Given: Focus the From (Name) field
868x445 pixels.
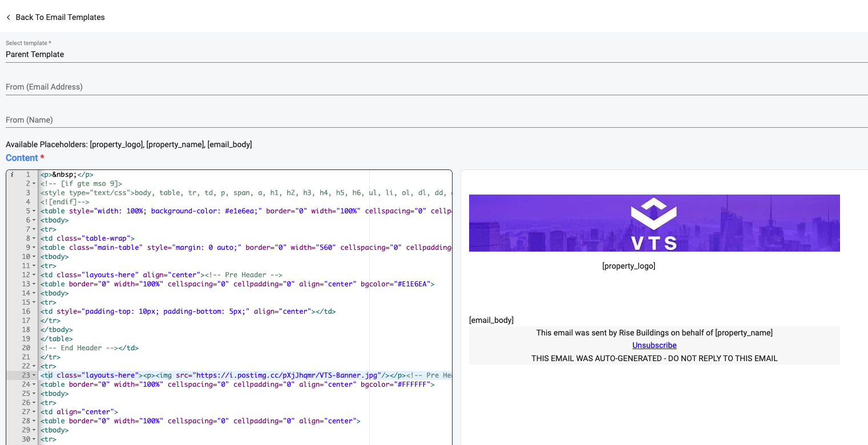Looking at the screenshot, I should [437, 120].
